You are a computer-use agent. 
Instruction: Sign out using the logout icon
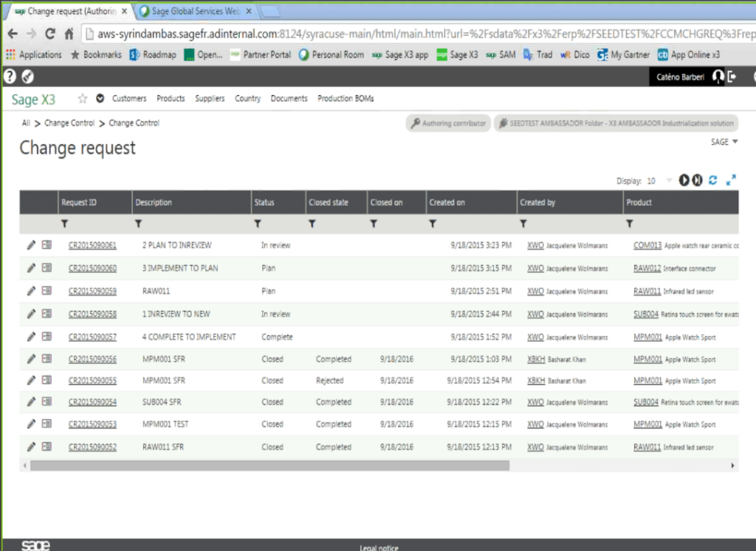[x=732, y=77]
